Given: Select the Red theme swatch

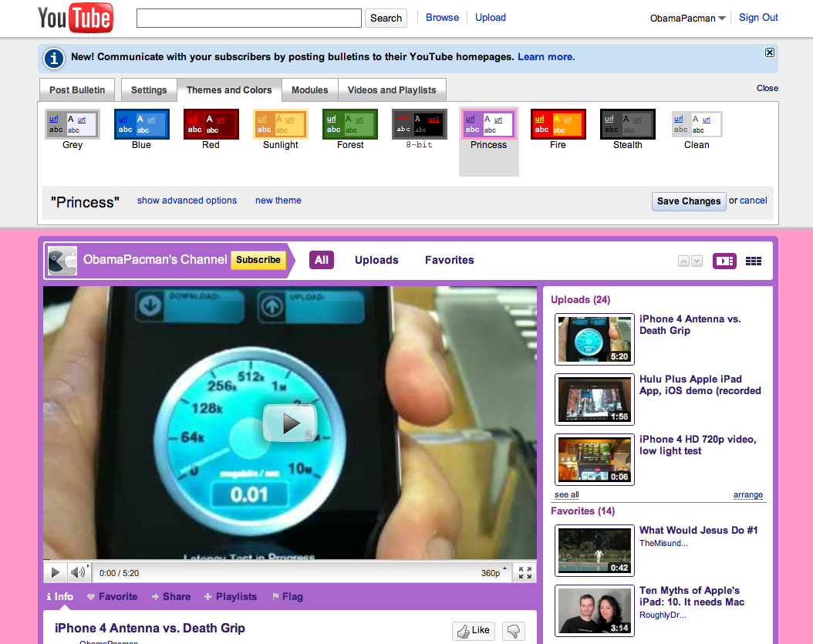Looking at the screenshot, I should pyautogui.click(x=211, y=124).
